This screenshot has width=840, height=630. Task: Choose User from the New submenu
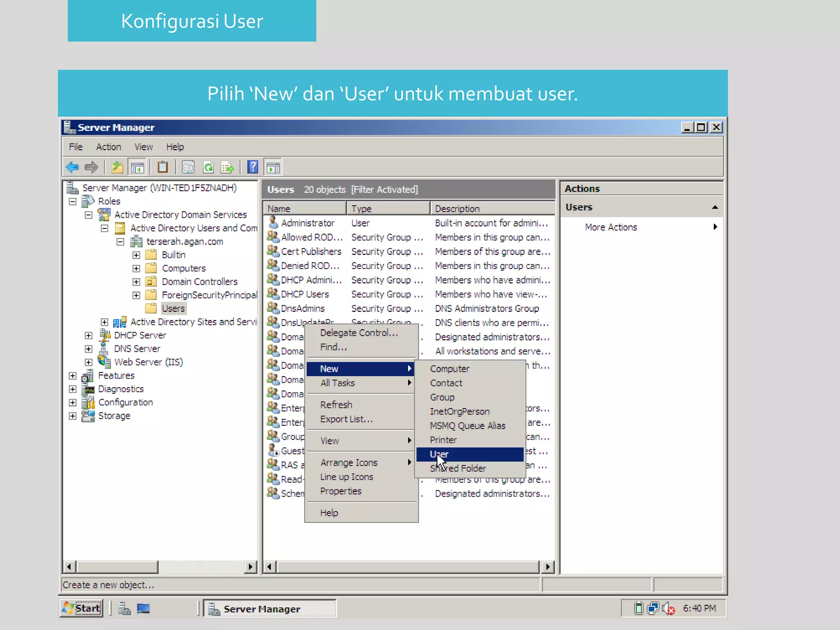470,454
